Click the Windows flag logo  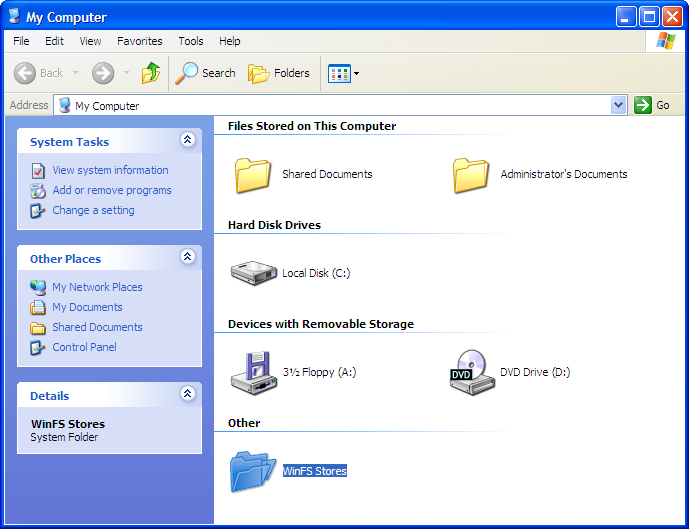666,41
